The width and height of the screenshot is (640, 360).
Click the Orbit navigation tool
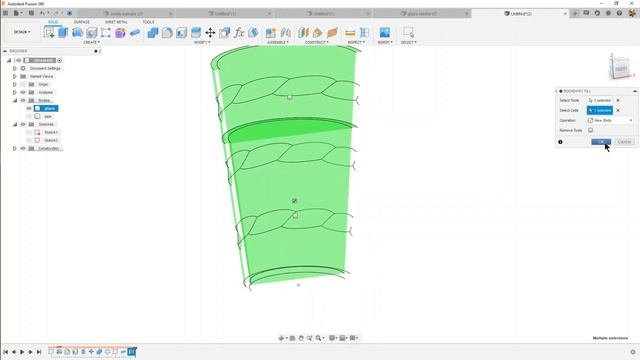click(x=281, y=338)
